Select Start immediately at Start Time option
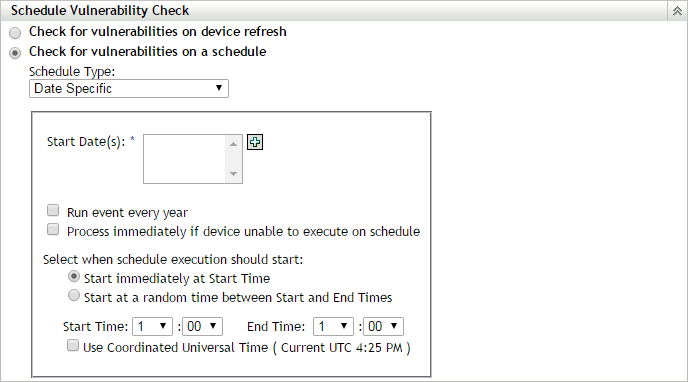This screenshot has width=688, height=382. pos(74,276)
